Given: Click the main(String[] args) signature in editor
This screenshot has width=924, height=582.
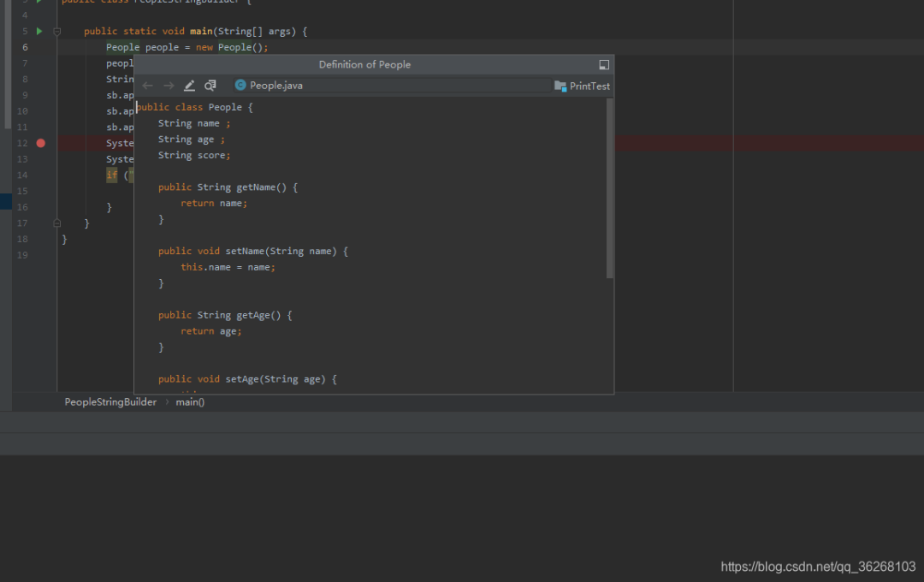Looking at the screenshot, I should (243, 32).
